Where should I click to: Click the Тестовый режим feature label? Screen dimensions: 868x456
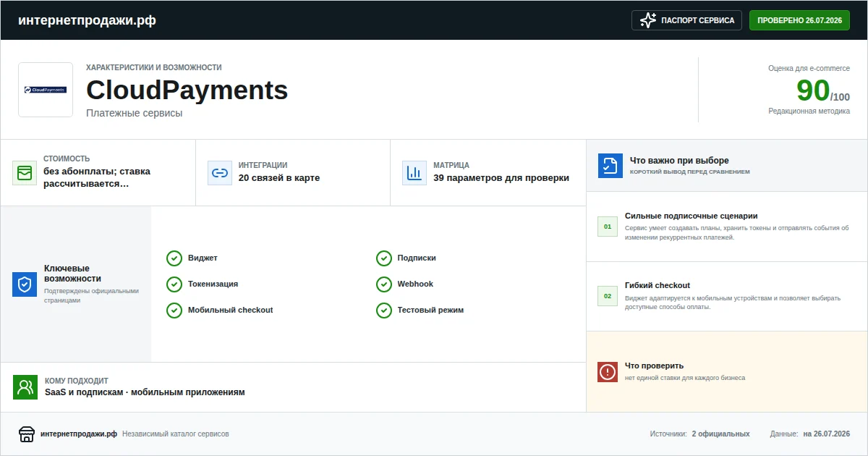[x=430, y=310]
